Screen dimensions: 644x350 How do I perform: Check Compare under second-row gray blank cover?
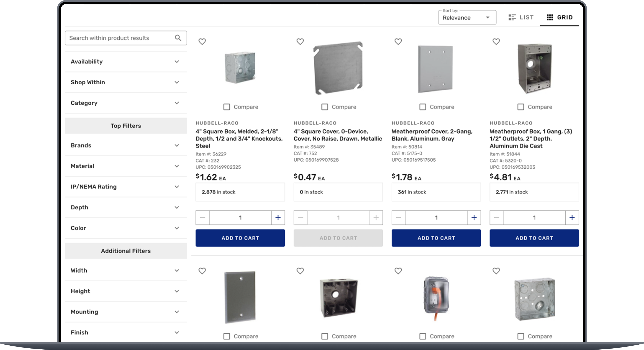[227, 336]
